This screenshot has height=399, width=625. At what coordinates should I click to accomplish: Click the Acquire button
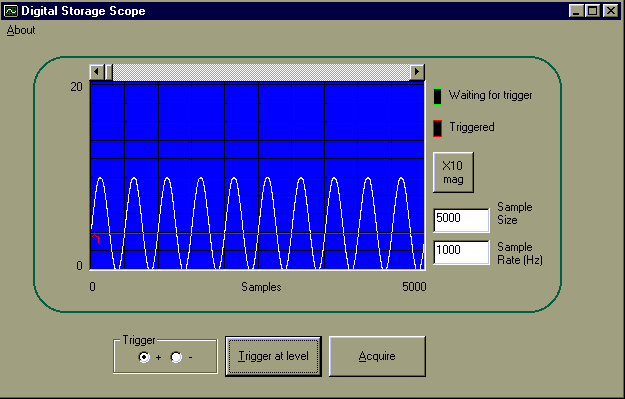[377, 356]
